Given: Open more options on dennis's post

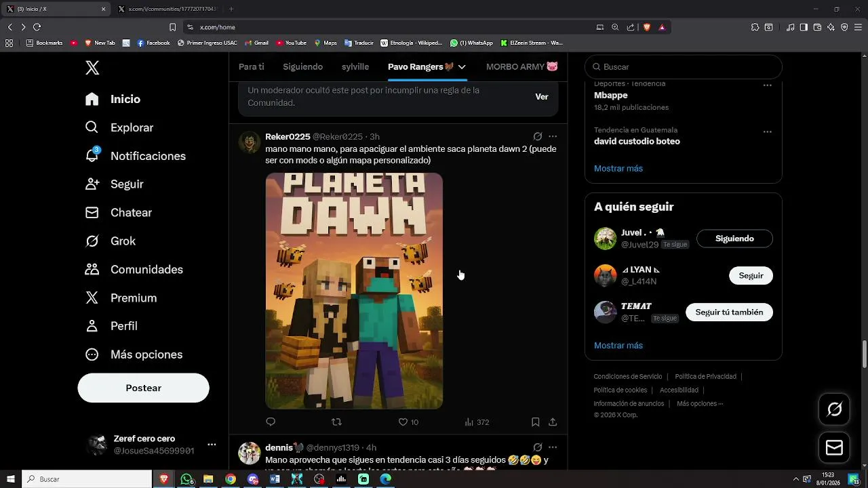Looking at the screenshot, I should (x=553, y=447).
